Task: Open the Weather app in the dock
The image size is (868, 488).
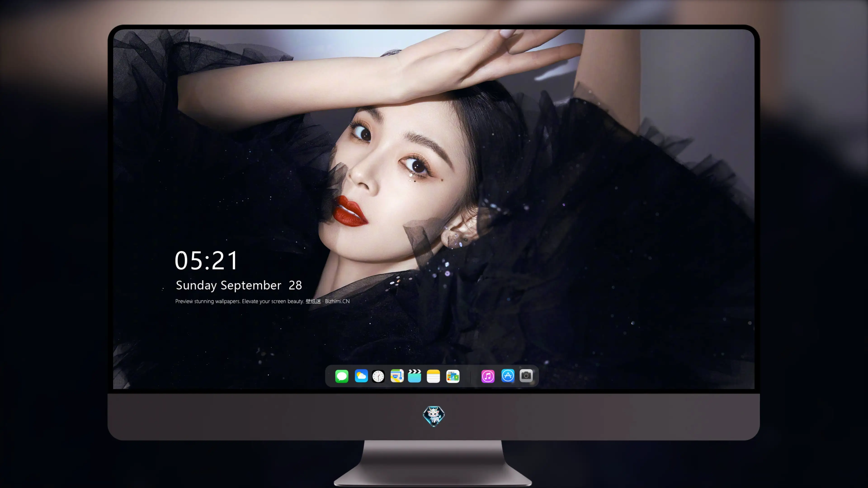Action: tap(361, 376)
